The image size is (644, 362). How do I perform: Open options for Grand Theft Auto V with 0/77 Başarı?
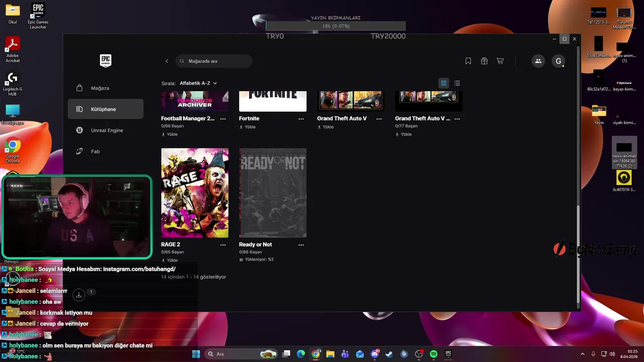point(457,119)
